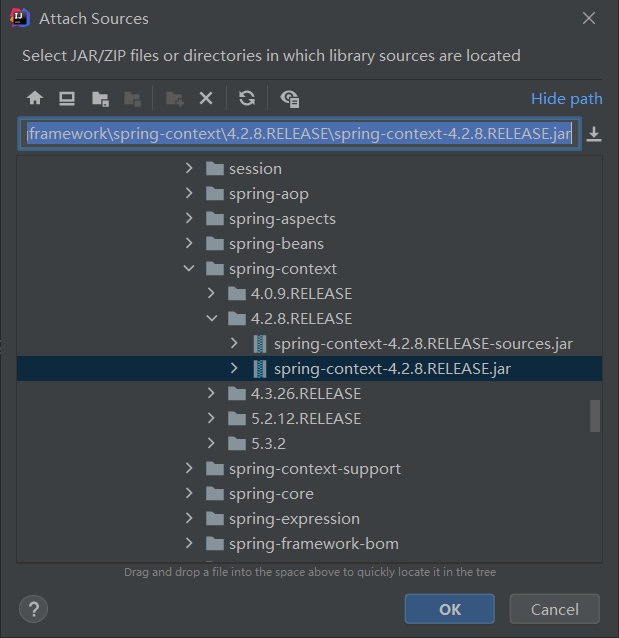Expand the 5.3.2 folder

(x=211, y=443)
